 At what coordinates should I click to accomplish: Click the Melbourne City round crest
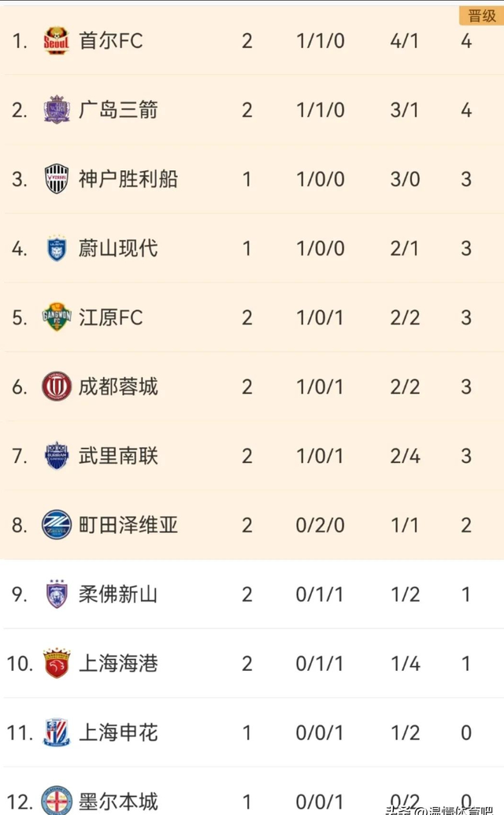(57, 799)
